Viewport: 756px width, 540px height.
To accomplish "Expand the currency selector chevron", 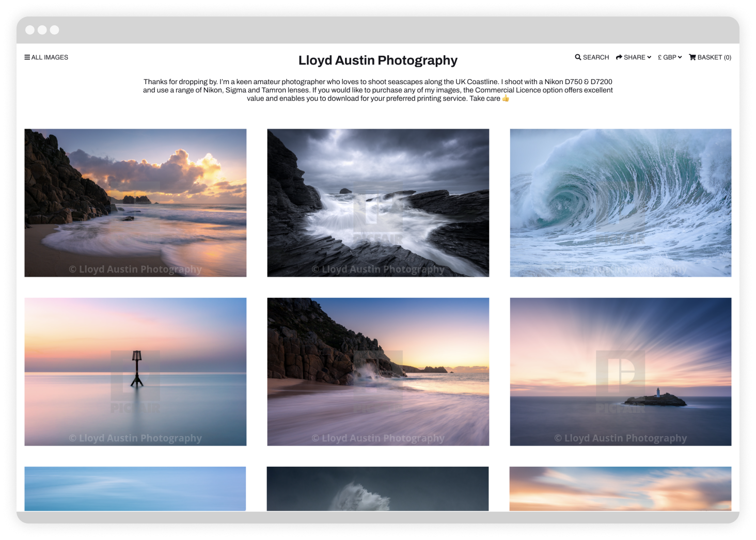I will pos(680,57).
